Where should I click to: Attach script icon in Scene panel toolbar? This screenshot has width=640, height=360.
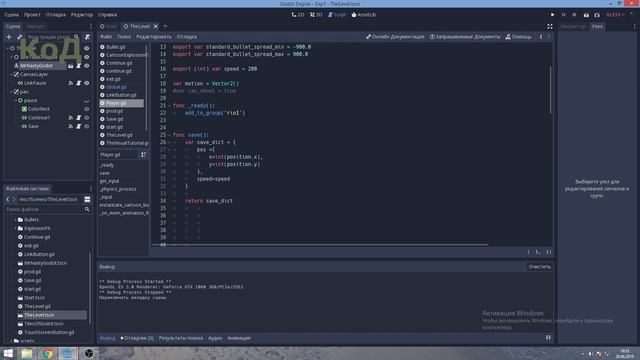pyautogui.click(x=87, y=37)
